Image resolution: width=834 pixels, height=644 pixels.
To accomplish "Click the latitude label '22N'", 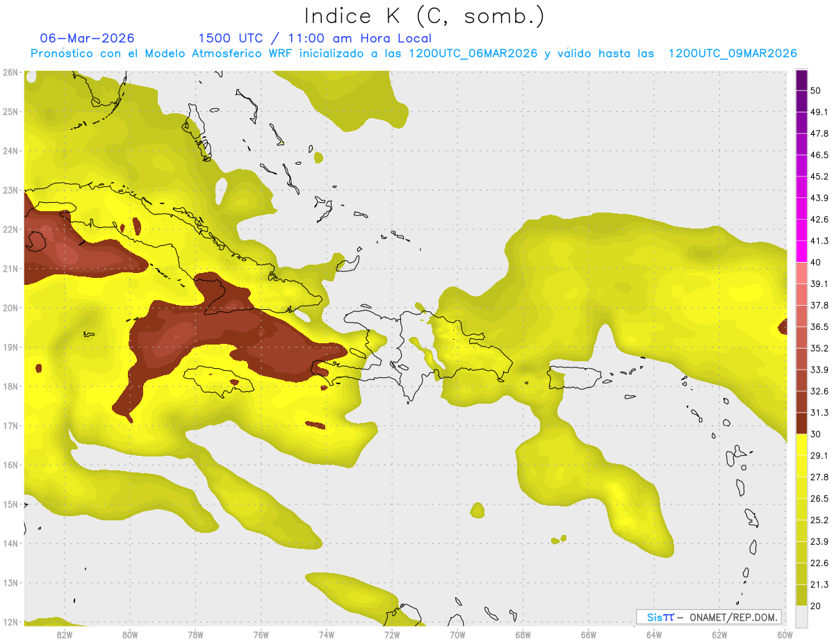I will [10, 229].
